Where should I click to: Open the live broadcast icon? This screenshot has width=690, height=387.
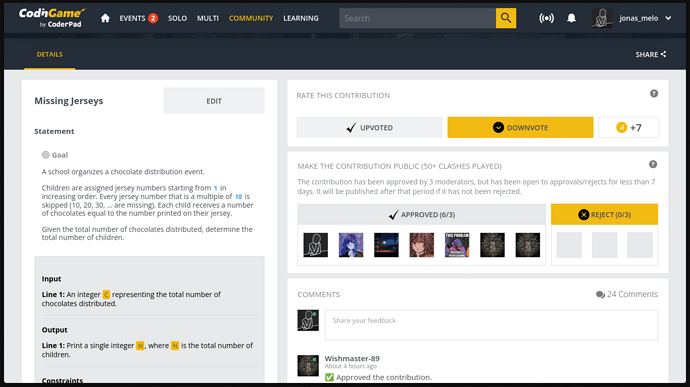click(547, 18)
